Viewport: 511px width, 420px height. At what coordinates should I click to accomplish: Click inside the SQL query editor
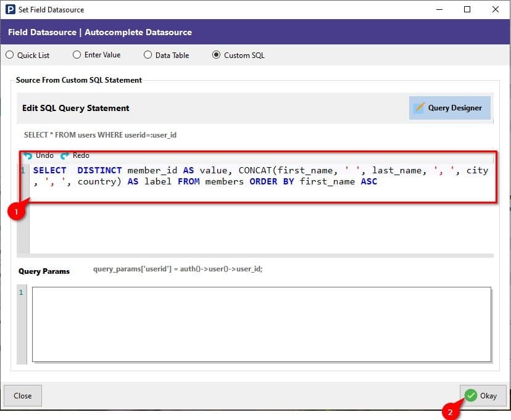pos(260,208)
